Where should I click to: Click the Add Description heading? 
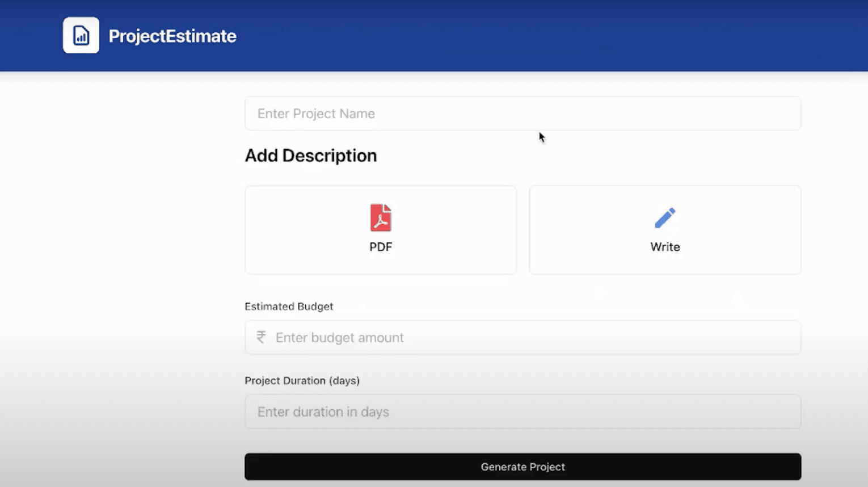click(311, 156)
